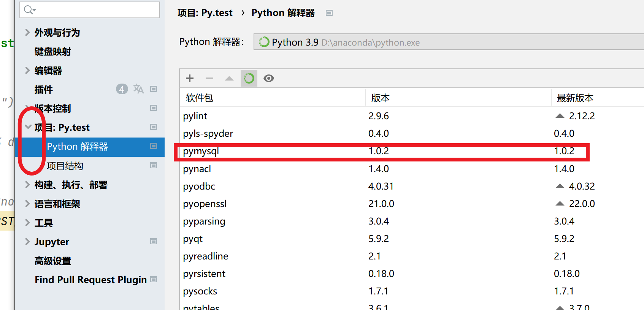Select the pyrsistent package row
This screenshot has width=644, height=310.
coord(412,274)
